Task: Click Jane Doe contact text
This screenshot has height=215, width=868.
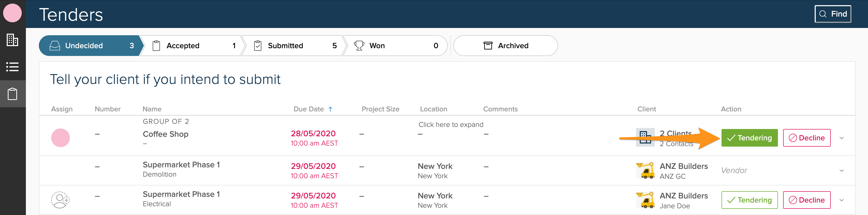Action: pos(675,206)
